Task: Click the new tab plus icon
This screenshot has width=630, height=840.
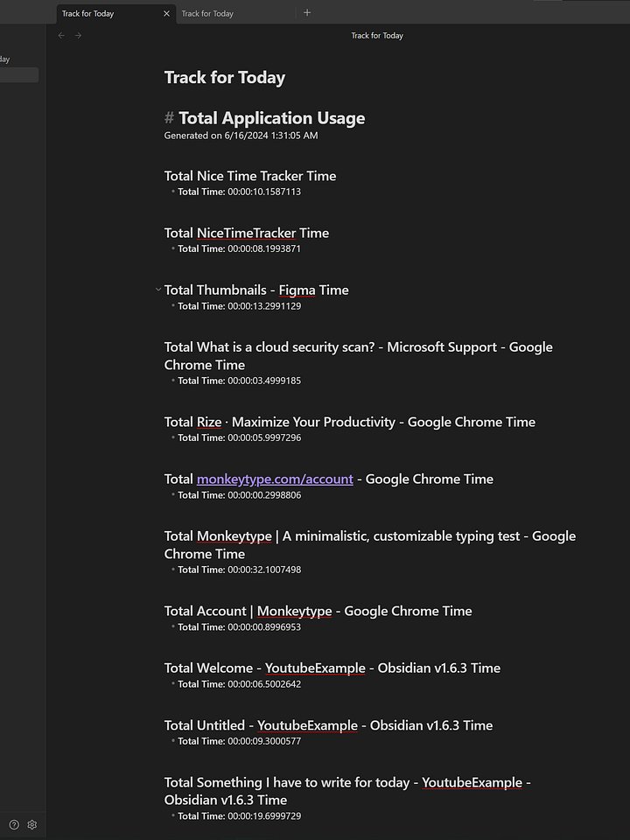Action: pyautogui.click(x=306, y=13)
